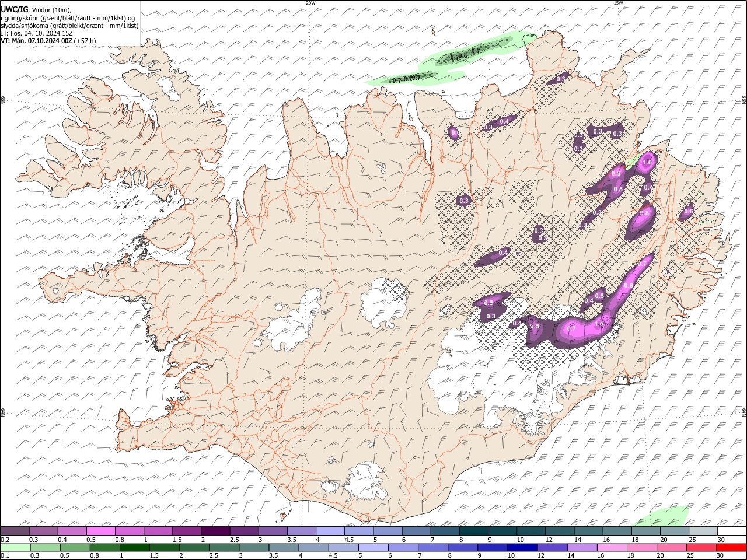Screen dimensions: 747x560
Task: Click the white upper legend swatch labeled 30
Action: (732, 531)
